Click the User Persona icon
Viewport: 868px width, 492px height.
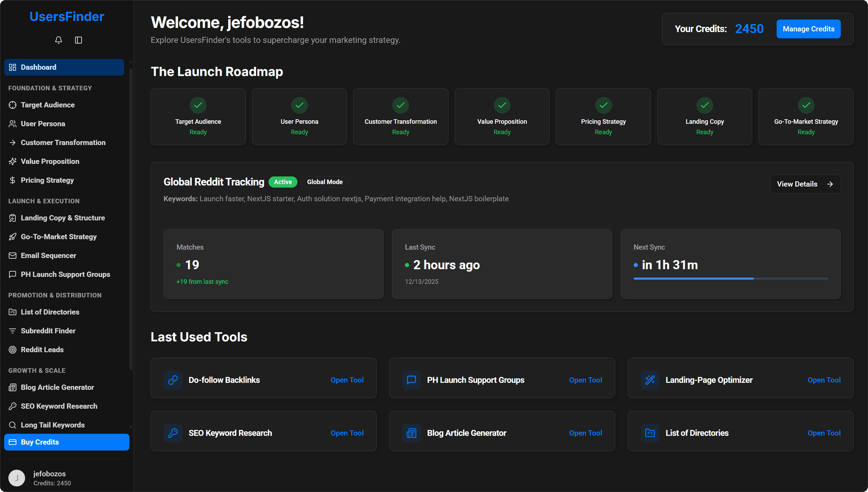click(13, 123)
